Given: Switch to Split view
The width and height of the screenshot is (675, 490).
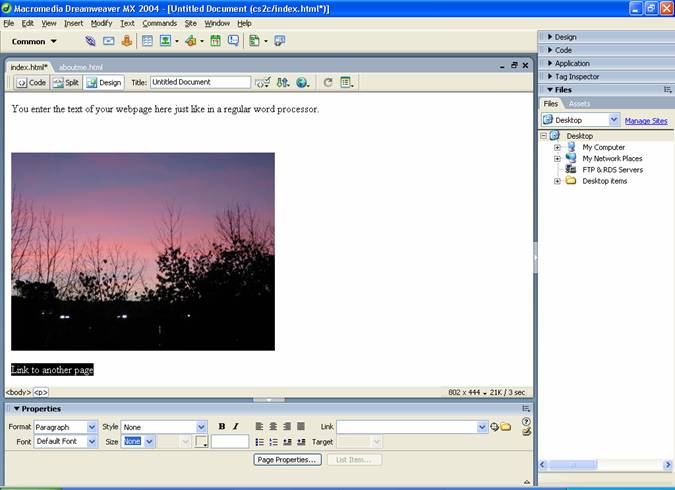Looking at the screenshot, I should pos(66,83).
